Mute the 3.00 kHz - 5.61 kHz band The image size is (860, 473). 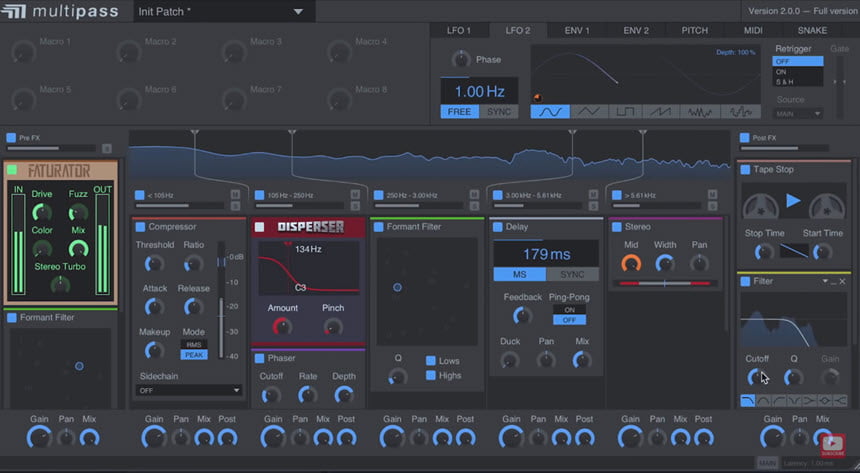click(x=593, y=194)
